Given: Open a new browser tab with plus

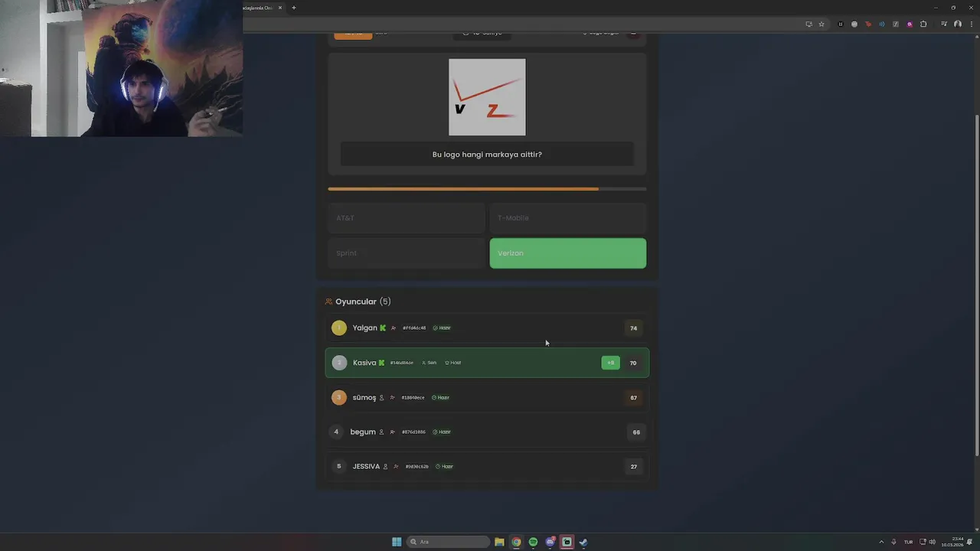Looking at the screenshot, I should coord(293,8).
